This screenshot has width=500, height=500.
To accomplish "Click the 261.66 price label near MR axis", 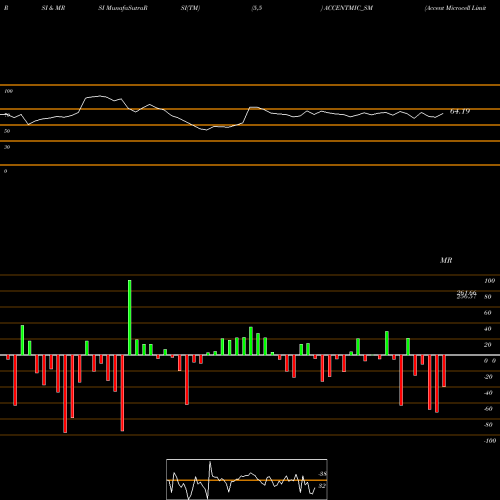I will pos(466,293).
